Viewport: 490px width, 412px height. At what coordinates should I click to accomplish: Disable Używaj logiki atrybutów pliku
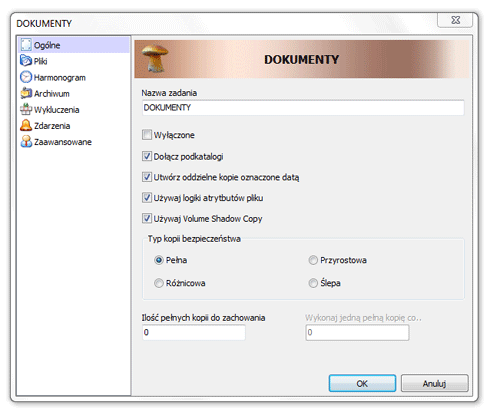pos(147,198)
